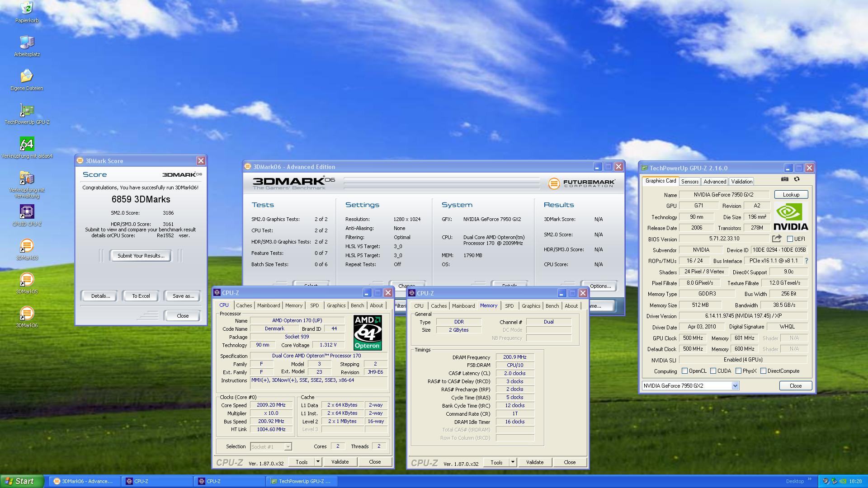
Task: Click the AMD 64 Opteron logo in CPU-Z
Action: [367, 333]
